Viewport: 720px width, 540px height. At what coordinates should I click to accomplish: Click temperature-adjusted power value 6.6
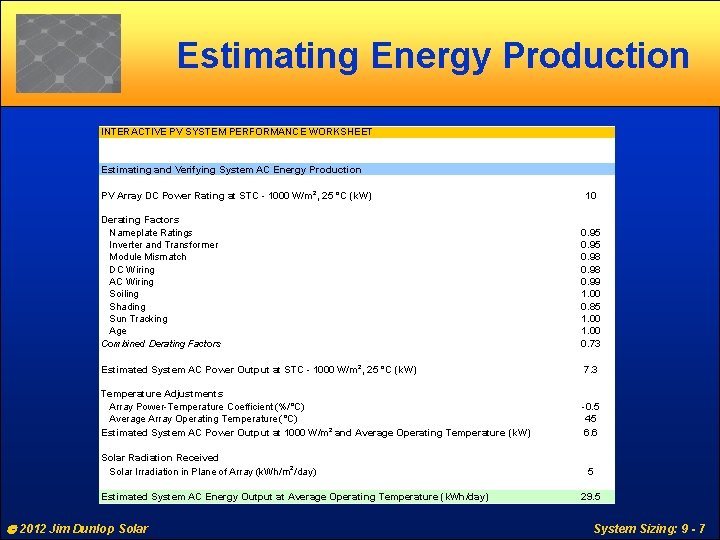590,433
